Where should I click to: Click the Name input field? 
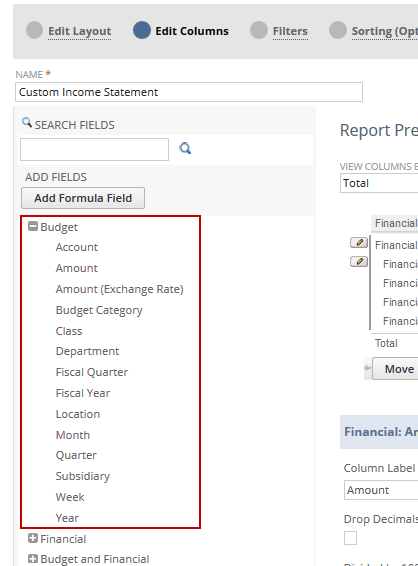coord(189,92)
